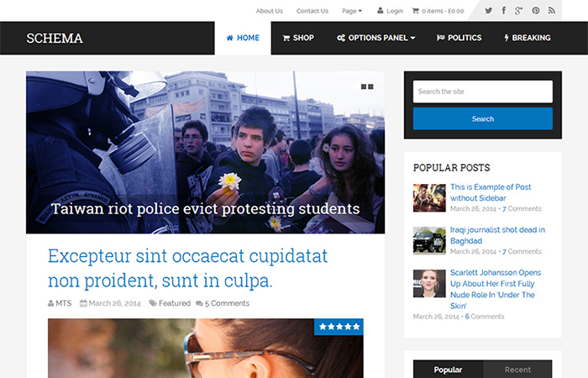Open the Breaking menu item
588x378 pixels.
point(528,38)
